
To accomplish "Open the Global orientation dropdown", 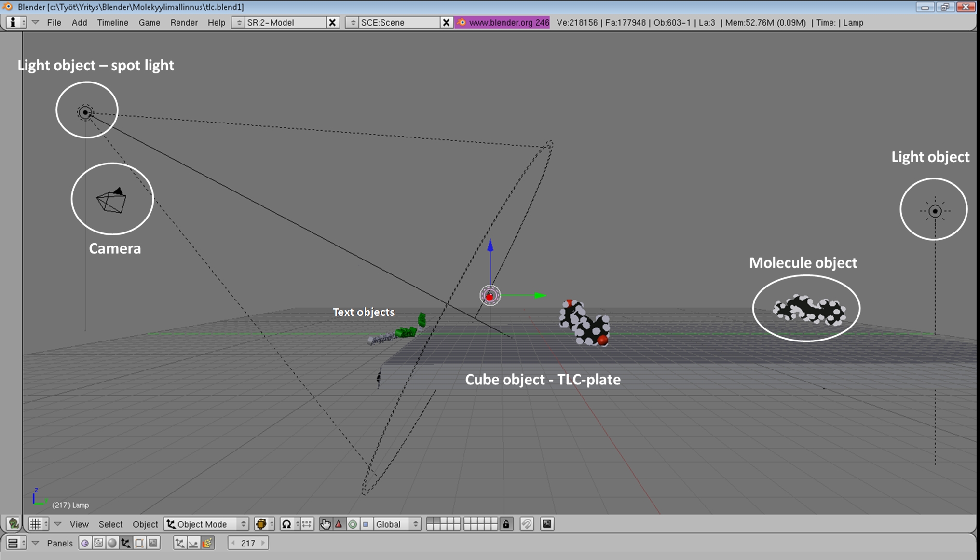I will (x=397, y=524).
